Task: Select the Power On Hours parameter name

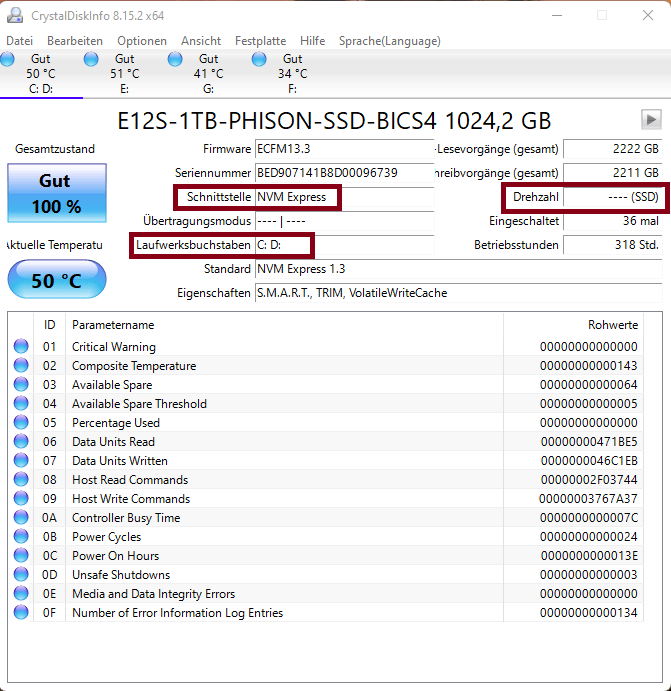Action: [115, 556]
